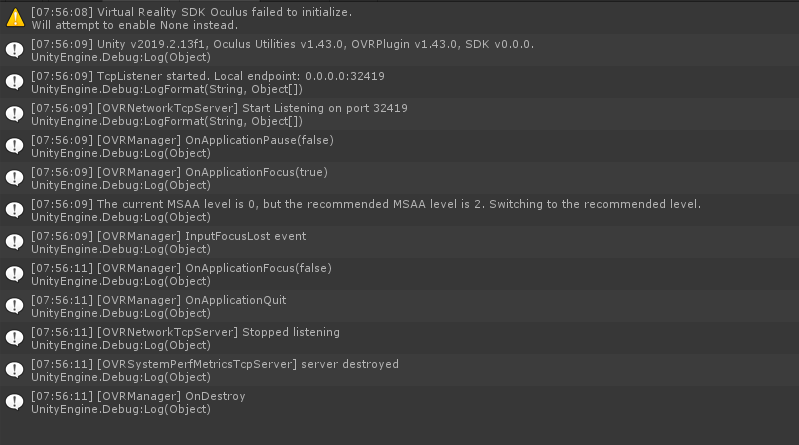Select the Oculus Utilities v1.43.0 version log

(x=400, y=50)
